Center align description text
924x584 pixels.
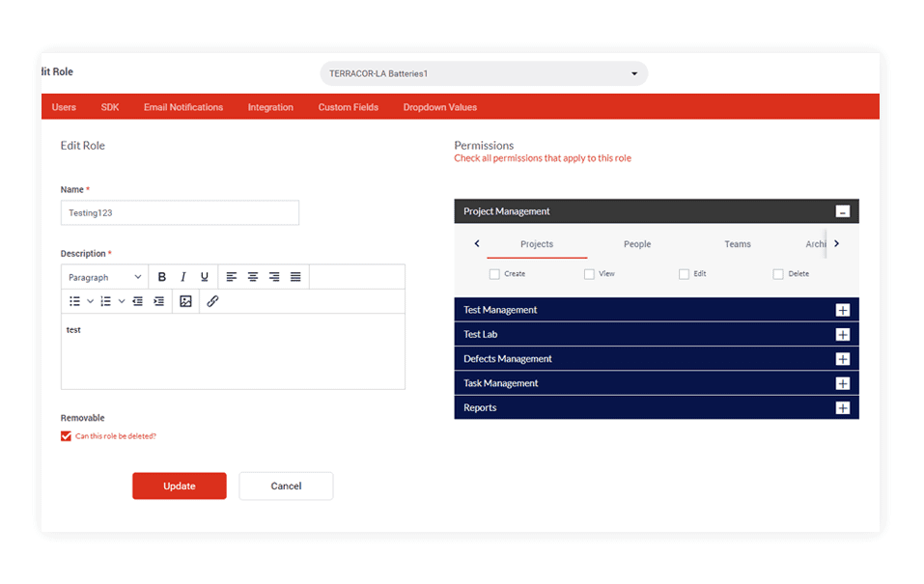click(253, 277)
